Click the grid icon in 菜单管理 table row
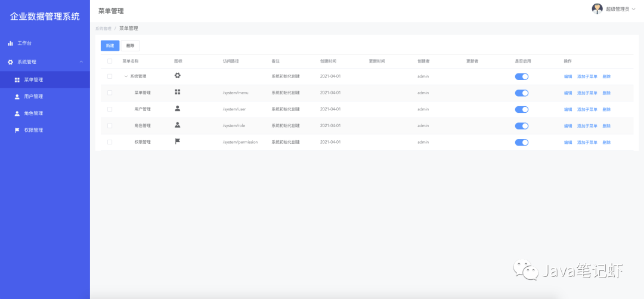The width and height of the screenshot is (644, 299). coord(178,92)
